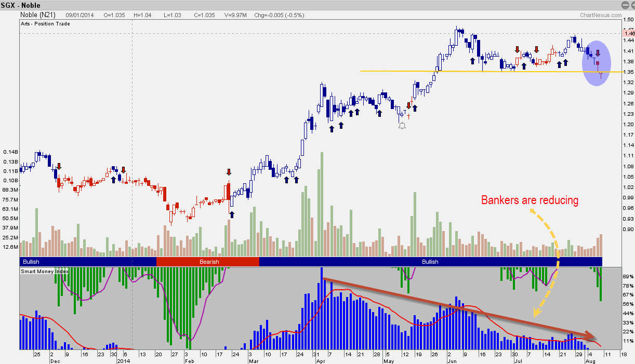Click the close value C=1.035
Screen dimensions: 635x364
pyautogui.click(x=204, y=16)
